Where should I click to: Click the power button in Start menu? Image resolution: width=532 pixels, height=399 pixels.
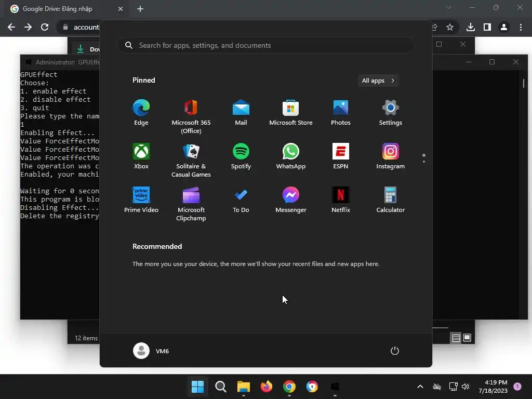point(395,351)
